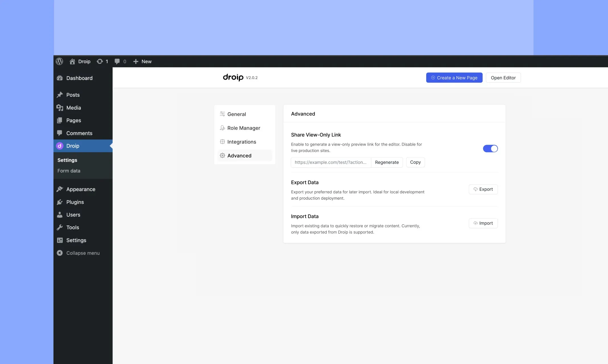Viewport: 608px width, 364px height.
Task: Click the Export Data heading
Action: [x=305, y=182]
